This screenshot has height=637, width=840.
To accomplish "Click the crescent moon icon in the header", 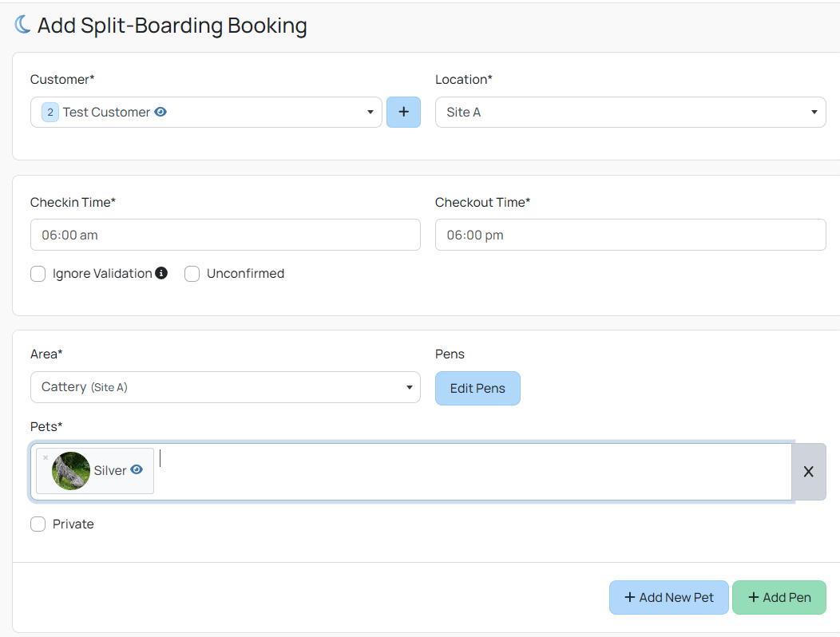I will 22,24.
